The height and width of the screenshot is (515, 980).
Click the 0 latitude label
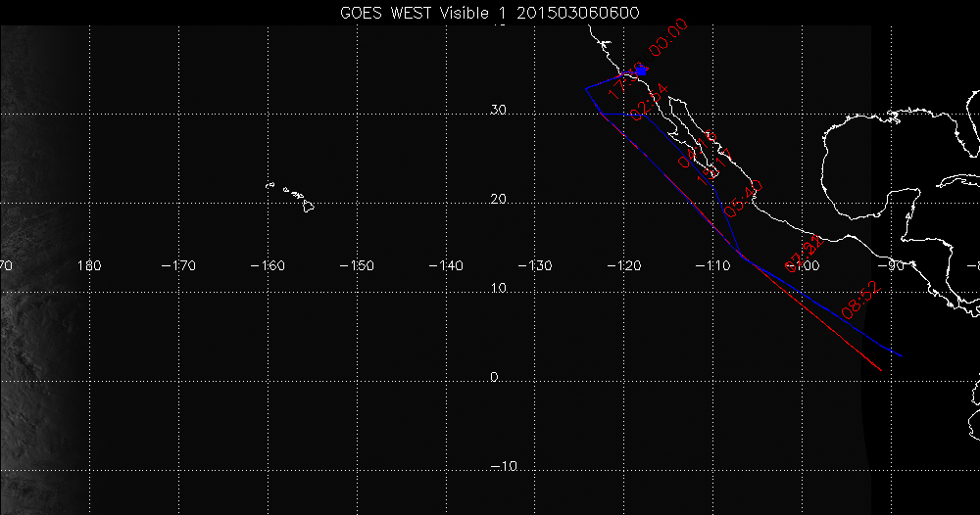click(x=496, y=378)
